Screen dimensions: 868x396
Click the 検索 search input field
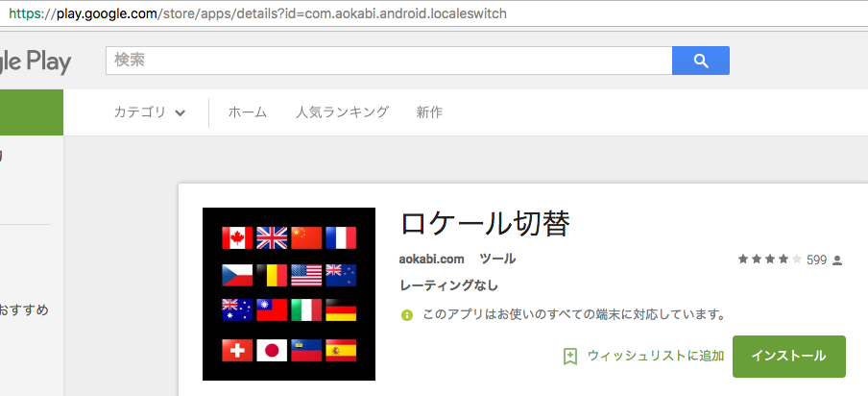pos(389,61)
